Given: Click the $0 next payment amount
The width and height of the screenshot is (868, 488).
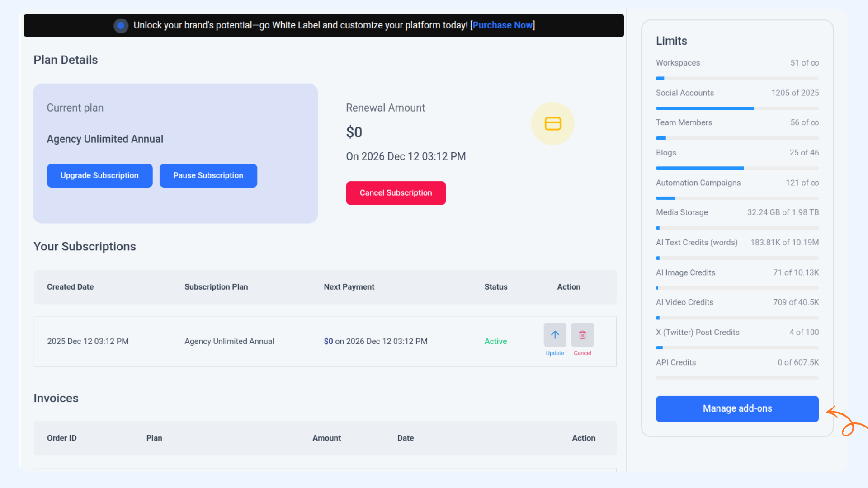Looking at the screenshot, I should (x=328, y=341).
